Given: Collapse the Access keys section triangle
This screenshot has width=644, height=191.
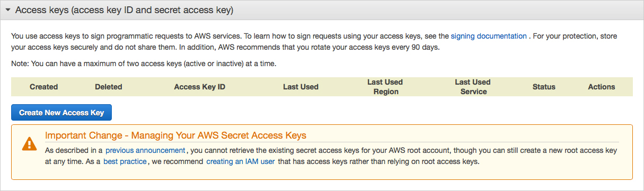Looking at the screenshot, I should pyautogui.click(x=8, y=10).
